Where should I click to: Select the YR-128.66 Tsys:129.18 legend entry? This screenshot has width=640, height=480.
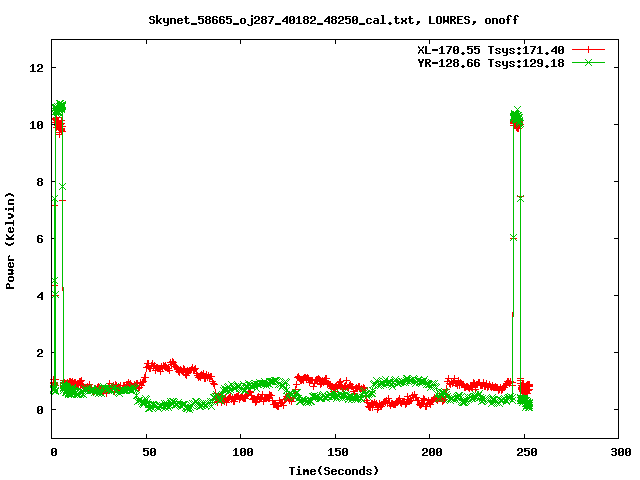(x=491, y=63)
